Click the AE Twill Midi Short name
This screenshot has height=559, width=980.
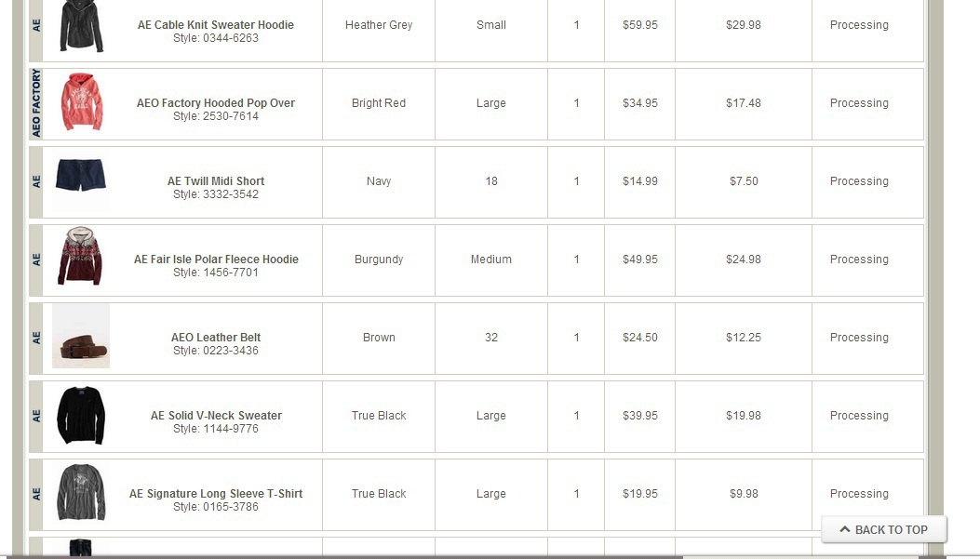click(216, 181)
